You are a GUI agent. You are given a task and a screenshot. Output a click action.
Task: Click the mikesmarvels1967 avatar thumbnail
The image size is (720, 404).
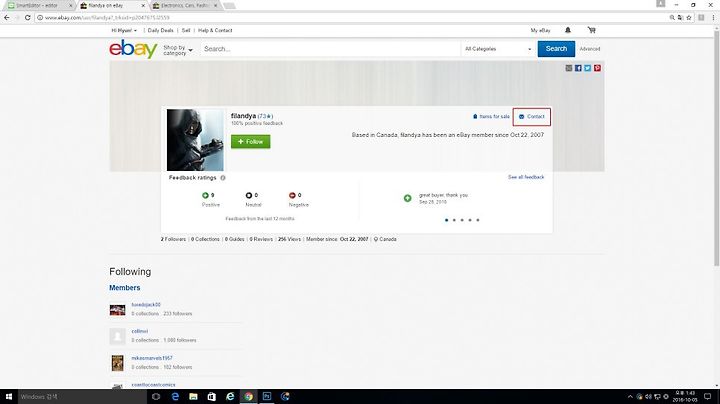[x=118, y=363]
